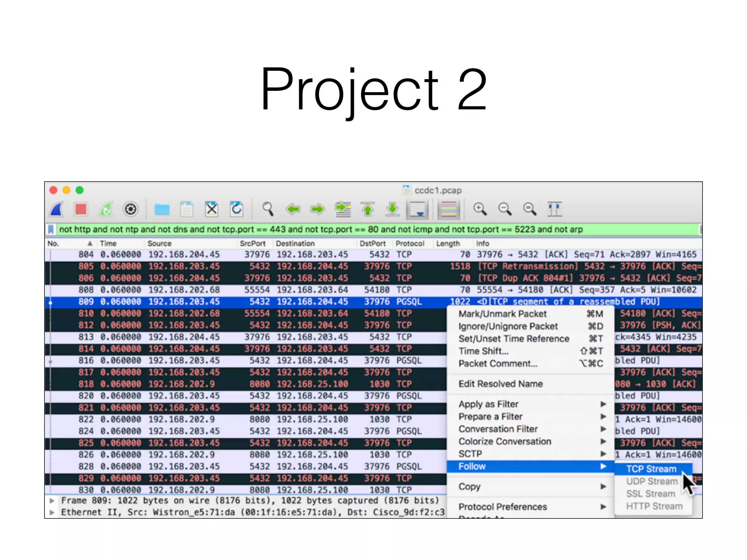Close capture file with the X document icon
Image resolution: width=747 pixels, height=560 pixels.
212,209
